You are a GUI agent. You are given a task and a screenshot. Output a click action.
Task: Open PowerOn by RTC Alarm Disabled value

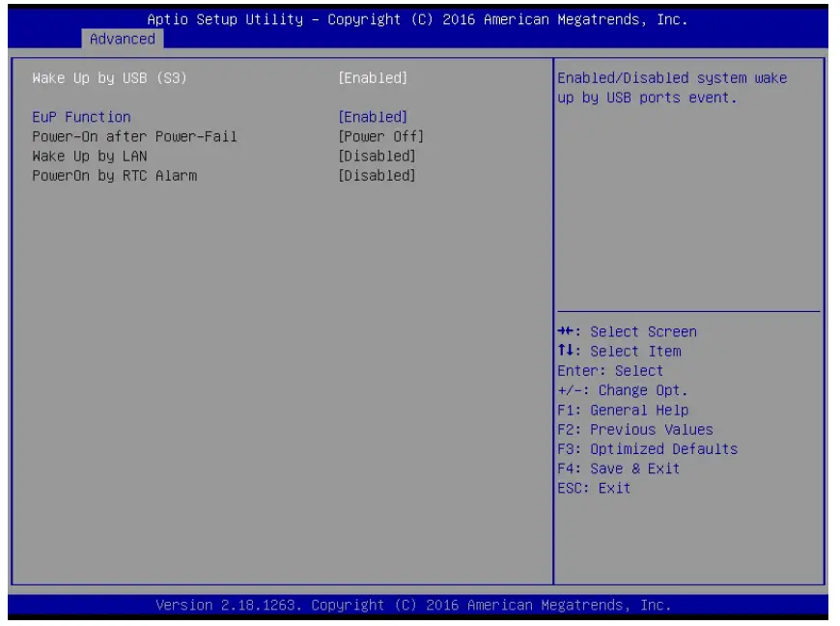coord(378,176)
